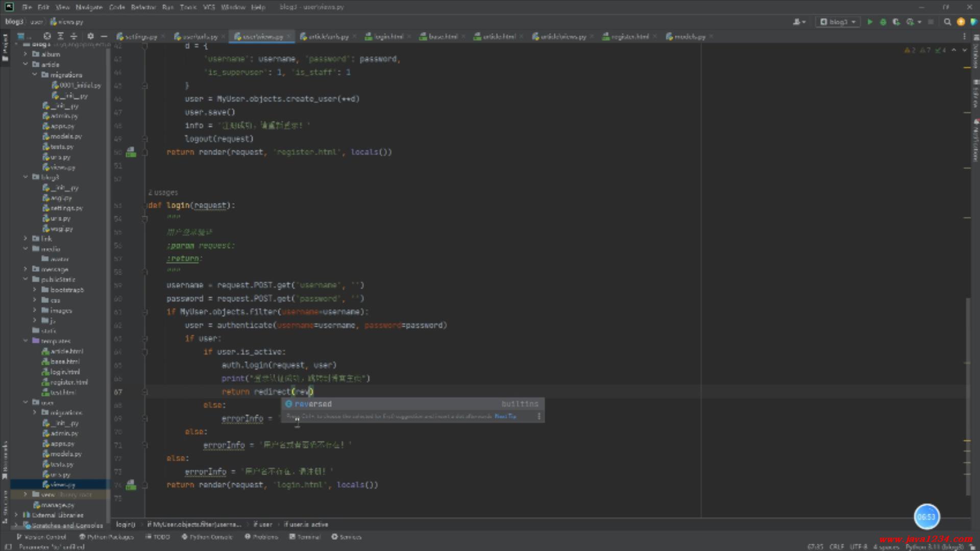The height and width of the screenshot is (551, 980).
Task: Run the blog3 configuration
Action: tap(870, 22)
